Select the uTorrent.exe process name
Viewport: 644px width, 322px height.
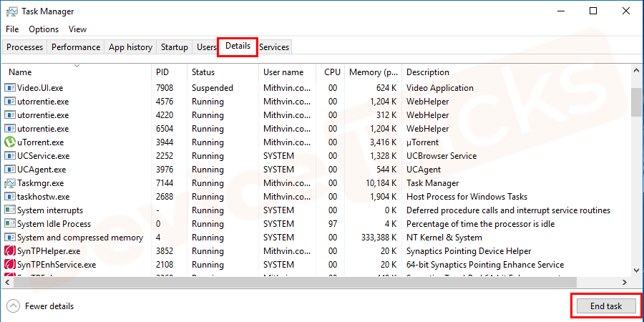click(40, 142)
